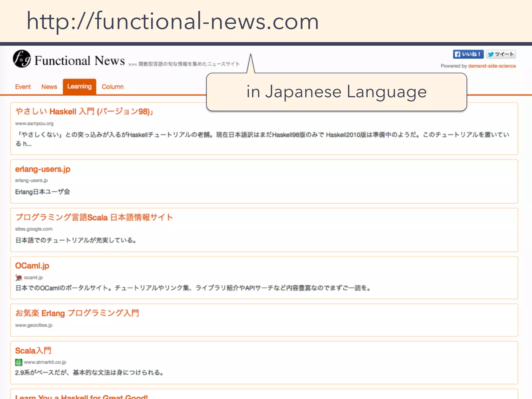Open the プログラミング言語Scala 日本語情報サイト link
Viewport: 532px width, 399px height.
point(94,217)
